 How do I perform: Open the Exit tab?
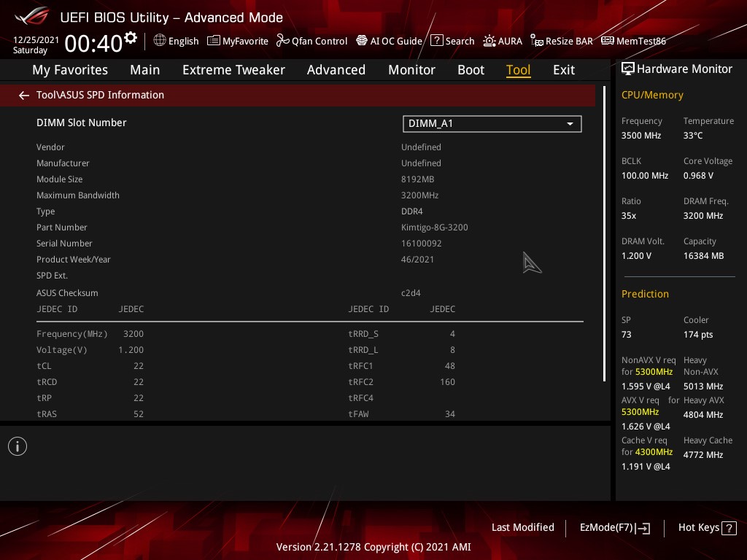pos(564,70)
